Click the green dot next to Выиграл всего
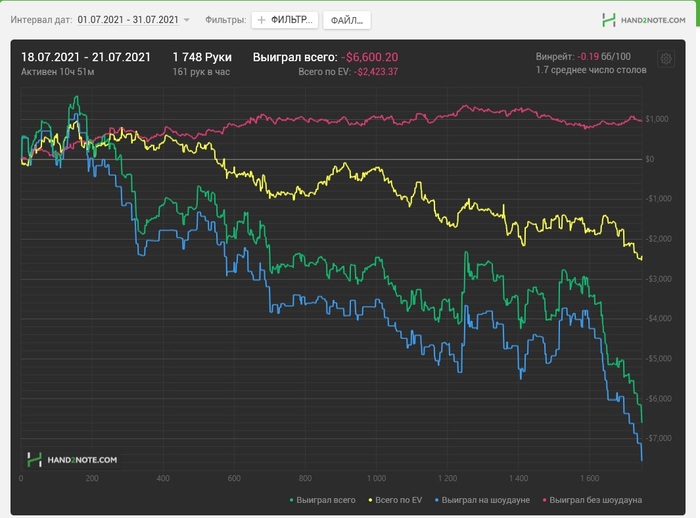Viewport: 700px width, 518px height. [x=292, y=500]
